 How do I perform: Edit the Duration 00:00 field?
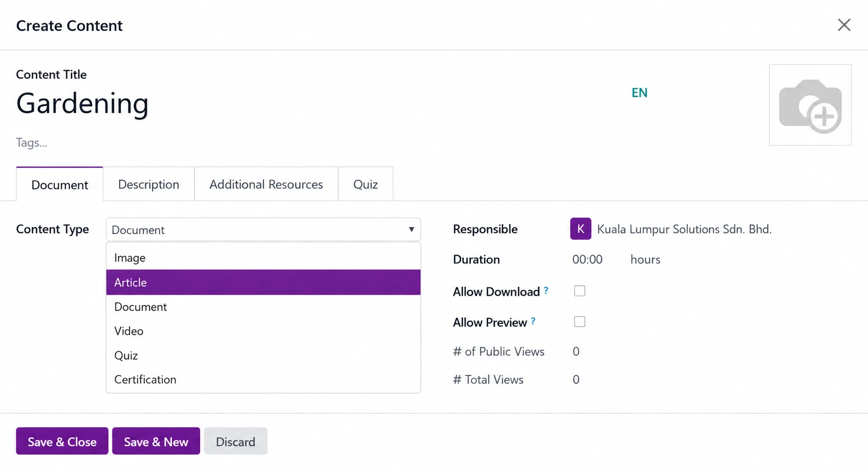pyautogui.click(x=587, y=259)
